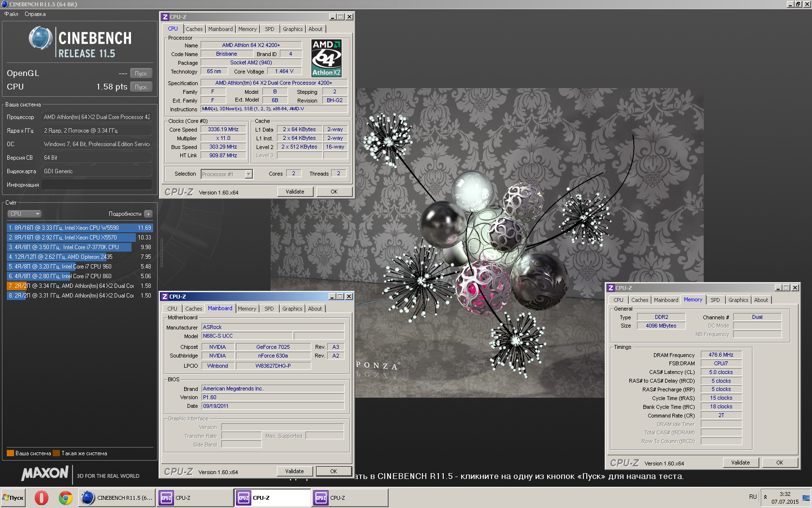Select ranking row AMD Opteron 2435
This screenshot has height=508, width=812.
click(x=80, y=257)
